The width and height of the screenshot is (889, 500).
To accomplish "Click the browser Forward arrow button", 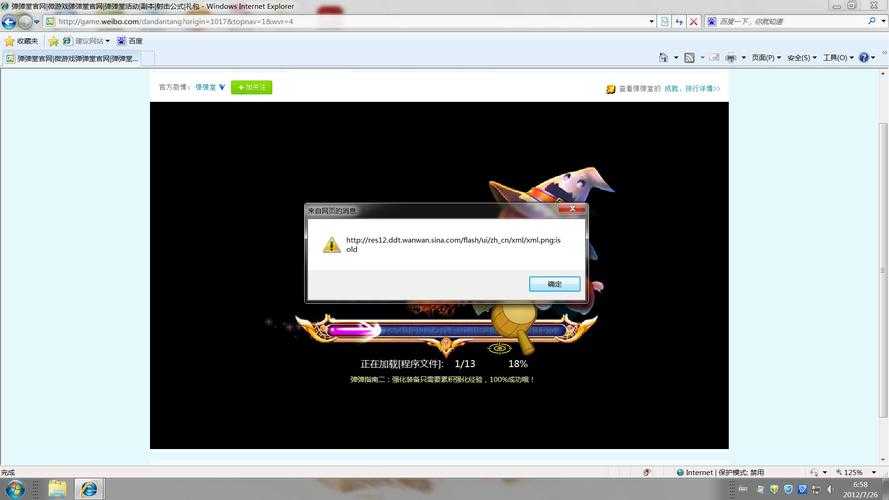I will [25, 22].
